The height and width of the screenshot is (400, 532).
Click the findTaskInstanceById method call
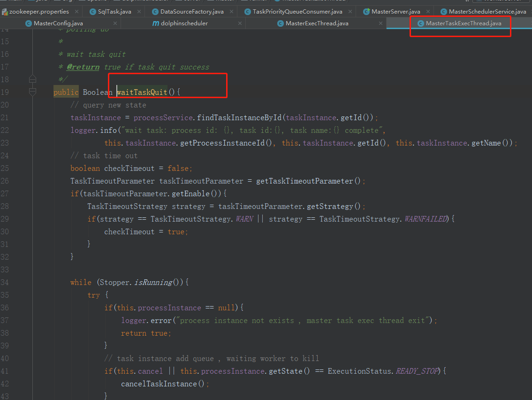239,117
